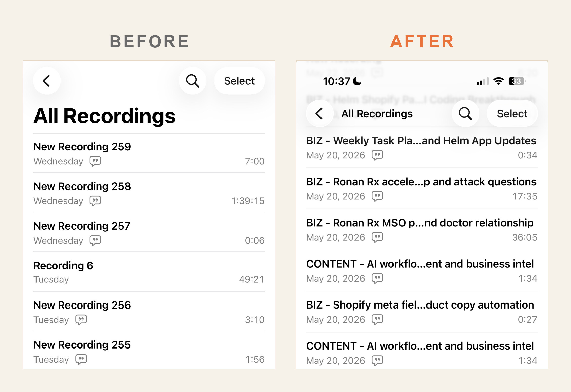
Task: Tap the Focus moon icon in status bar
Action: (357, 81)
